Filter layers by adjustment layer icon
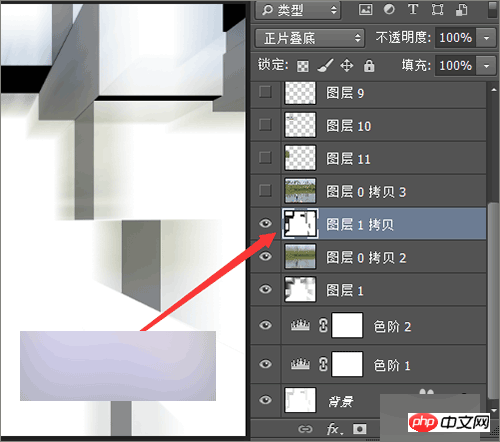This screenshot has height=442, width=500. click(389, 9)
